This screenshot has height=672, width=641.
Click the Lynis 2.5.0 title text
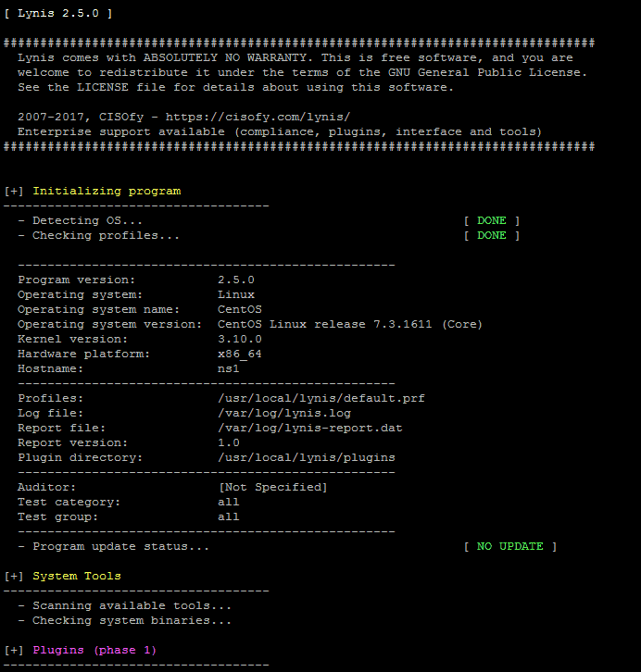[x=57, y=13]
